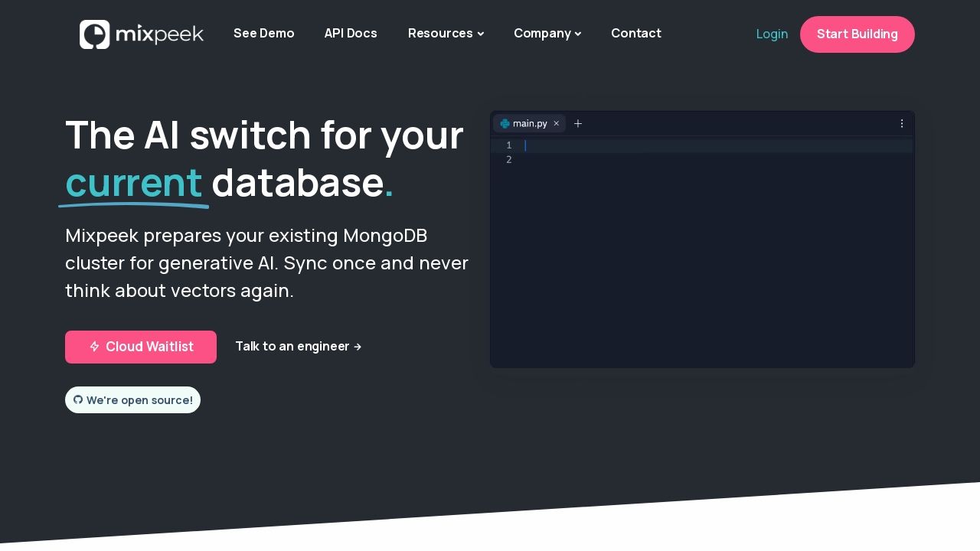This screenshot has width=980, height=551.
Task: Click the mixpeek logo
Action: pyautogui.click(x=142, y=34)
